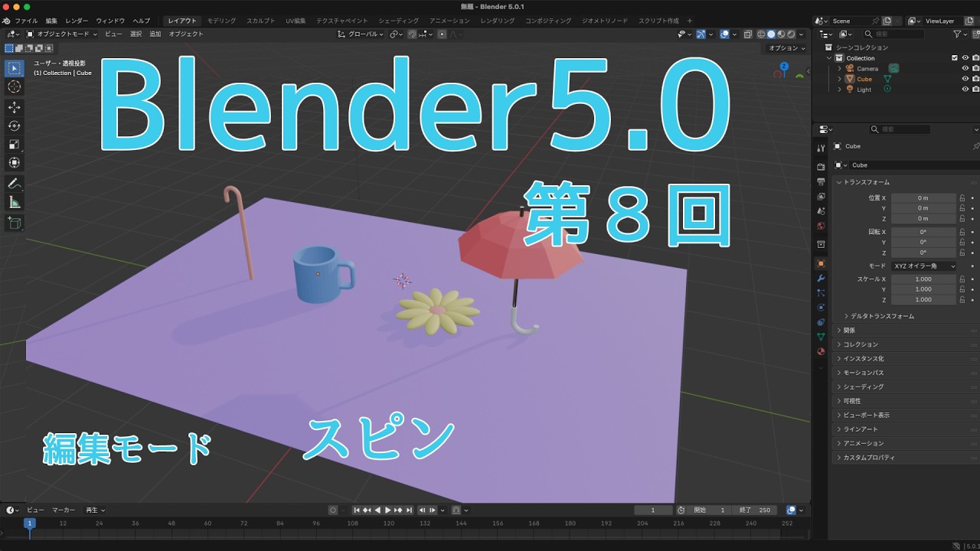
Task: Toggle snapping magnet in header
Action: click(x=413, y=34)
